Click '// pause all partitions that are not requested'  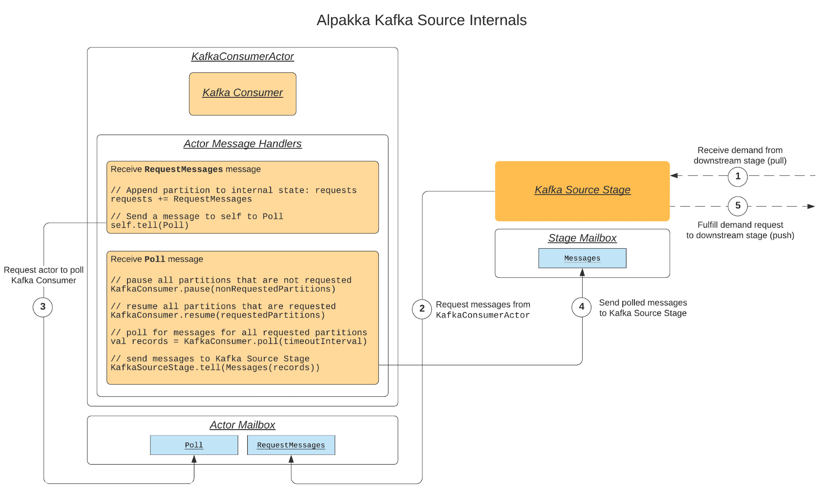point(231,280)
